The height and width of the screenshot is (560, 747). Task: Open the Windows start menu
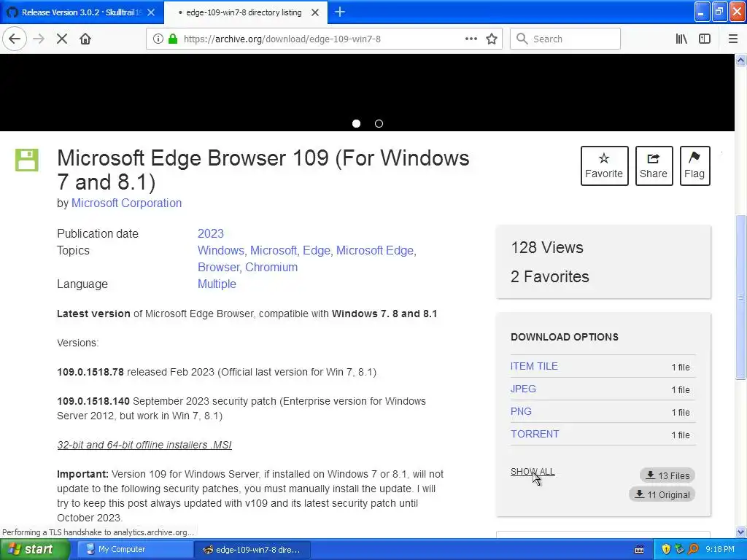[x=34, y=549]
